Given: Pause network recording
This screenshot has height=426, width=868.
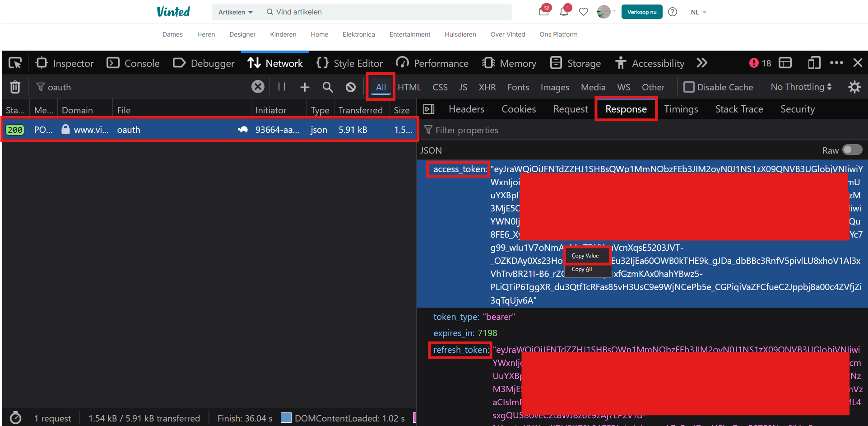Looking at the screenshot, I should [282, 86].
